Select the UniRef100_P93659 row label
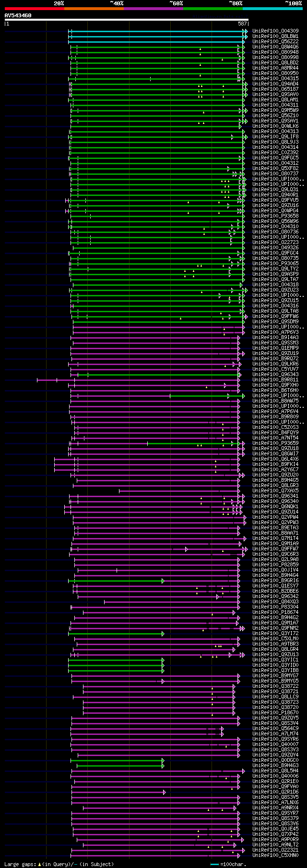The image size is (307, 868). pos(275,443)
